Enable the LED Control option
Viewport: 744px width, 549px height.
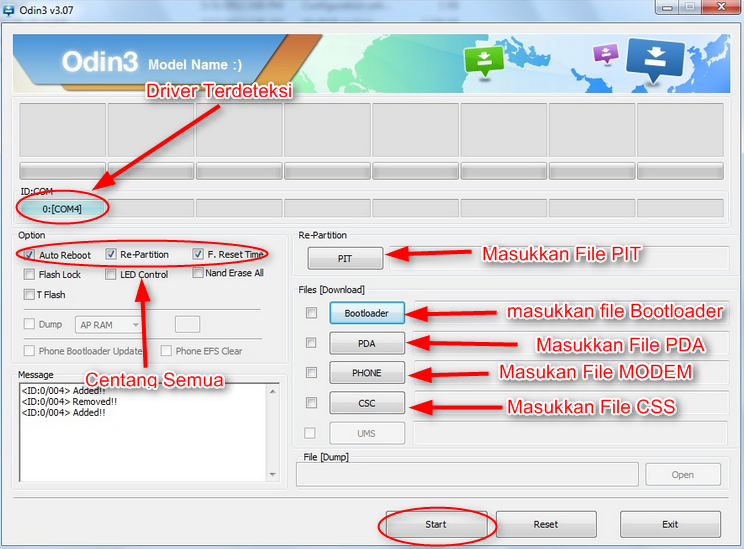[x=110, y=274]
